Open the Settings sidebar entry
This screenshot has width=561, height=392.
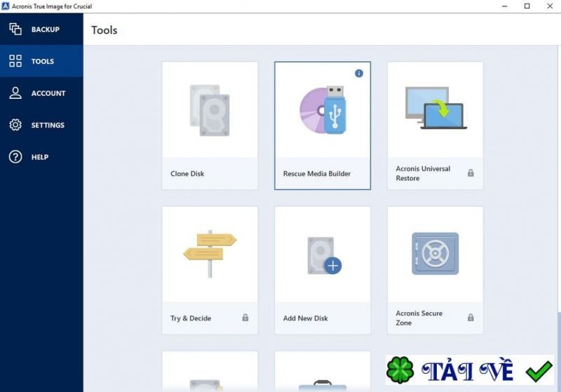[41, 125]
